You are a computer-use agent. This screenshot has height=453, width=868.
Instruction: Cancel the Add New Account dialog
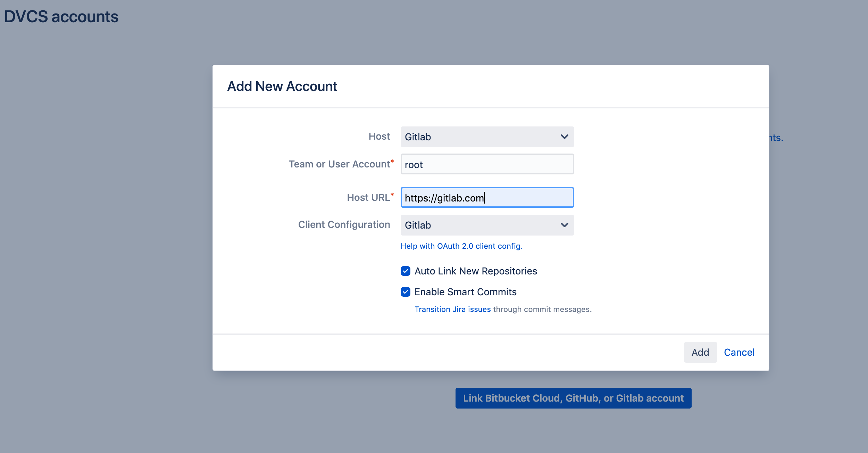click(x=739, y=352)
